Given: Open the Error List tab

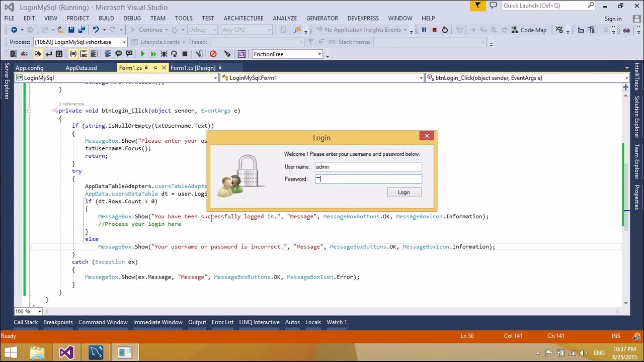Looking at the screenshot, I should 222,322.
